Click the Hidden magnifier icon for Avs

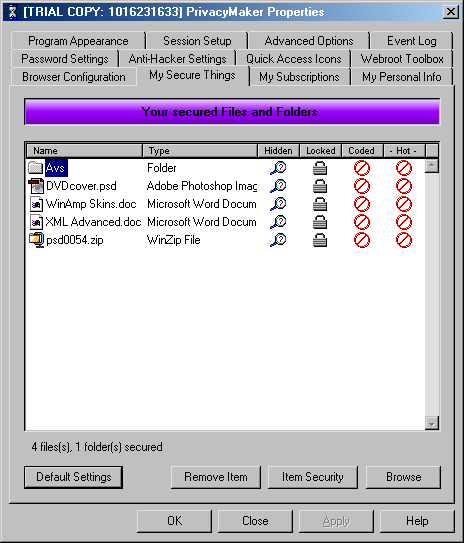click(278, 168)
